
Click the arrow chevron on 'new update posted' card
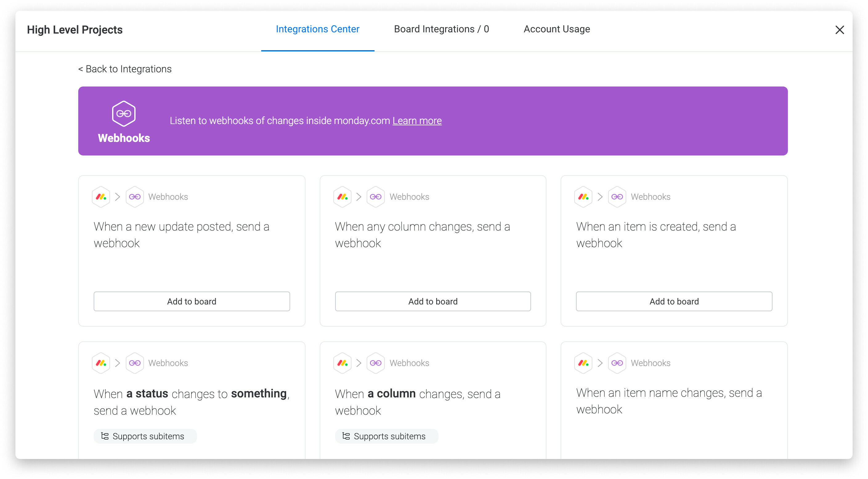[x=118, y=197]
